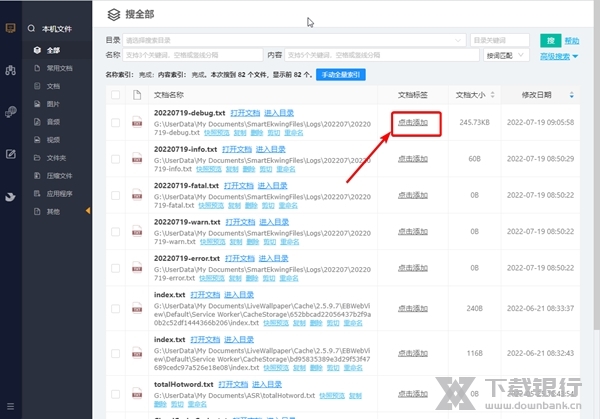
Task: Click TXT file icon of 20220719-info.txt
Action: tap(137, 158)
